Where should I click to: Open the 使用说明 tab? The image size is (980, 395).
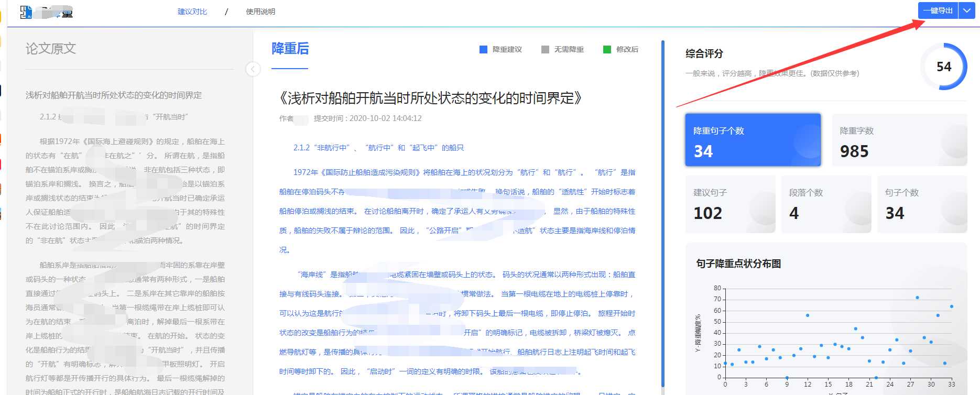tap(260, 12)
